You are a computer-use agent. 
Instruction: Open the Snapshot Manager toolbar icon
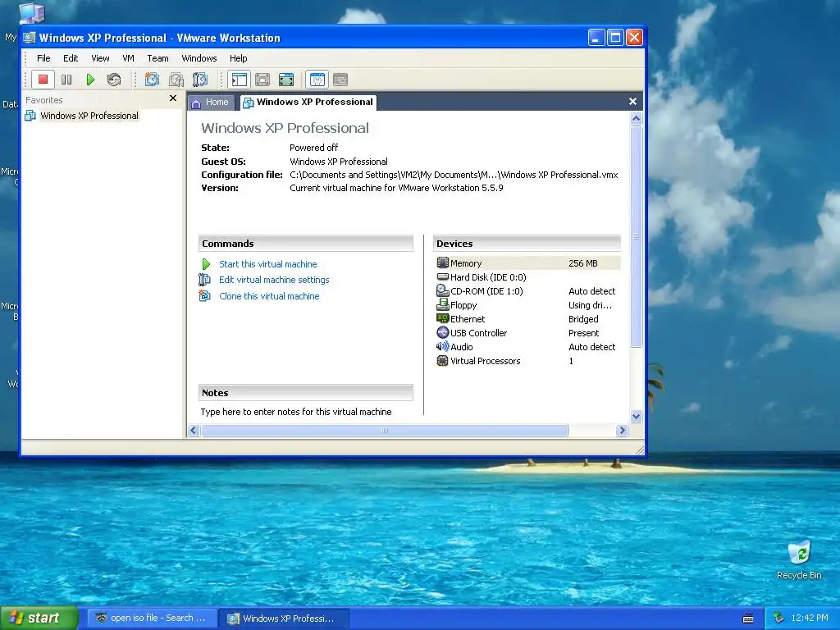tap(200, 80)
